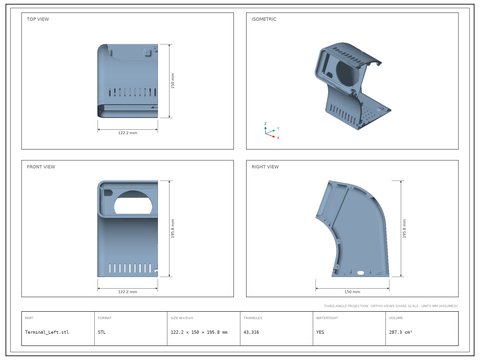
Task: Select the isometric 3D model rendering
Action: click(352, 86)
